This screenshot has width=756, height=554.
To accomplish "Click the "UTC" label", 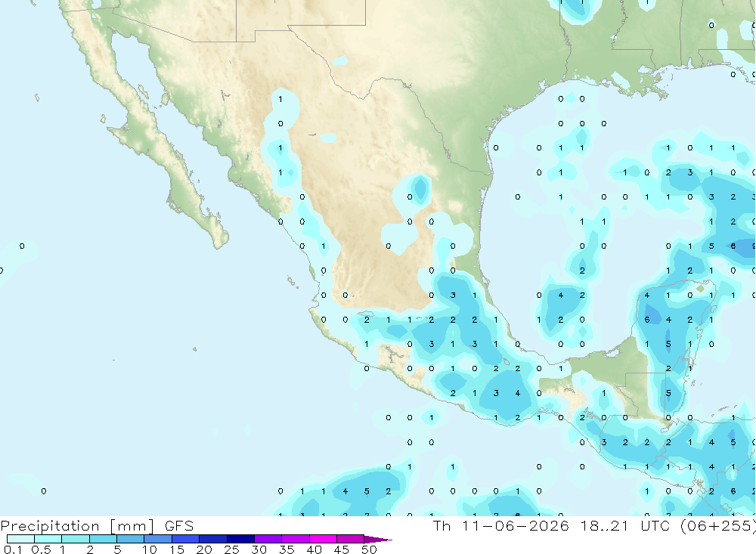I will (655, 525).
